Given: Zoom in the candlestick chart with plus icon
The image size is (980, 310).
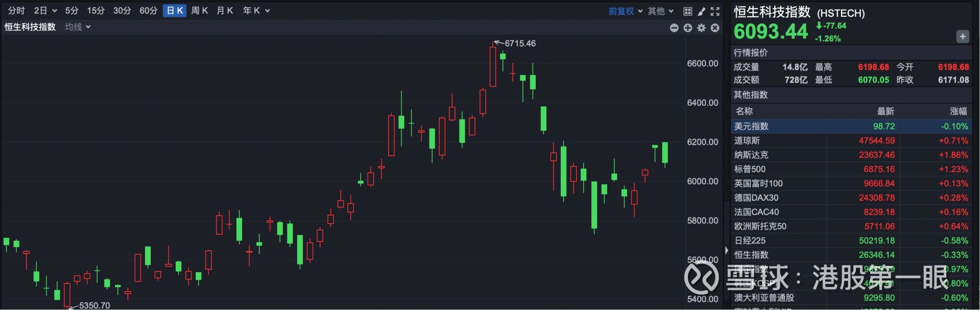Looking at the screenshot, I should click(688, 28).
